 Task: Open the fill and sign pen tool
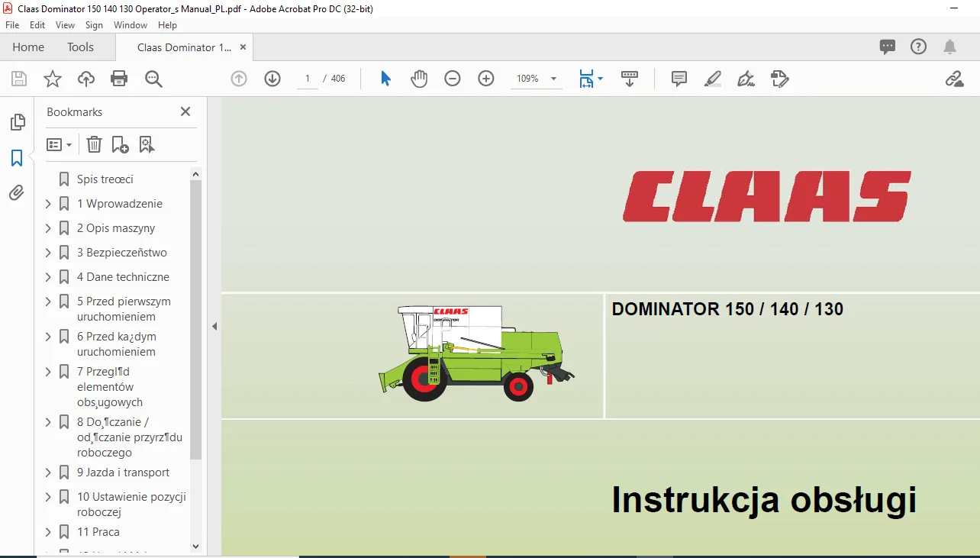point(746,79)
